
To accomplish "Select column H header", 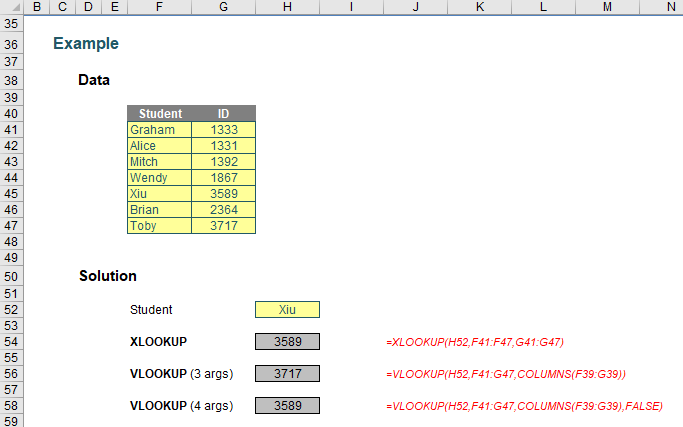I will (288, 7).
